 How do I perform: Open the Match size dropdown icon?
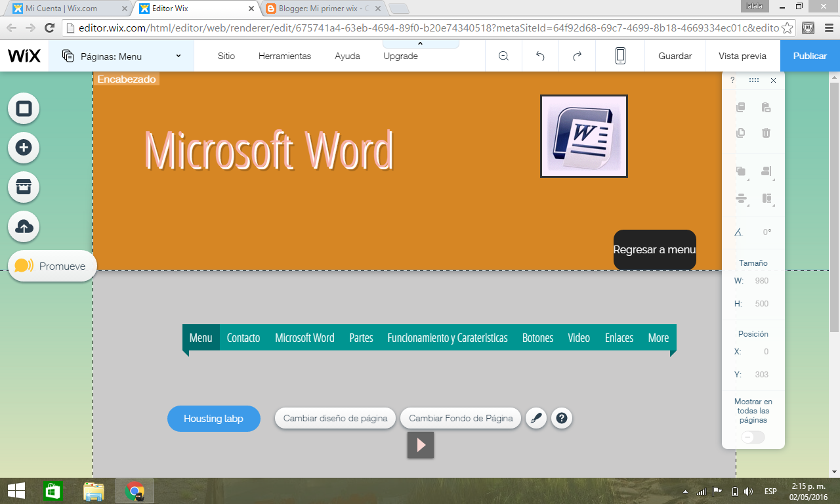coord(766,199)
